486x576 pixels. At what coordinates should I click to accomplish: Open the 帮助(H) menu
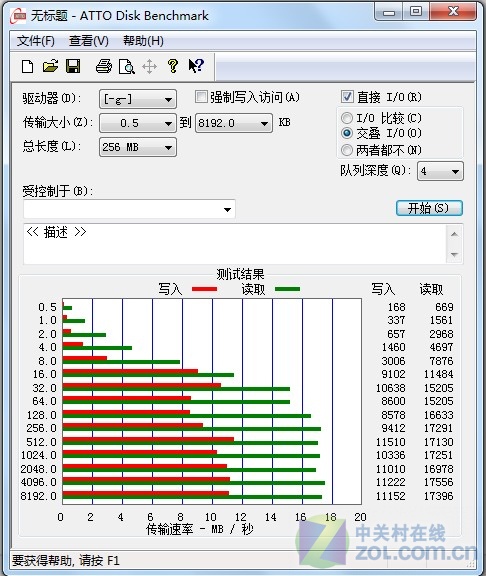(143, 41)
